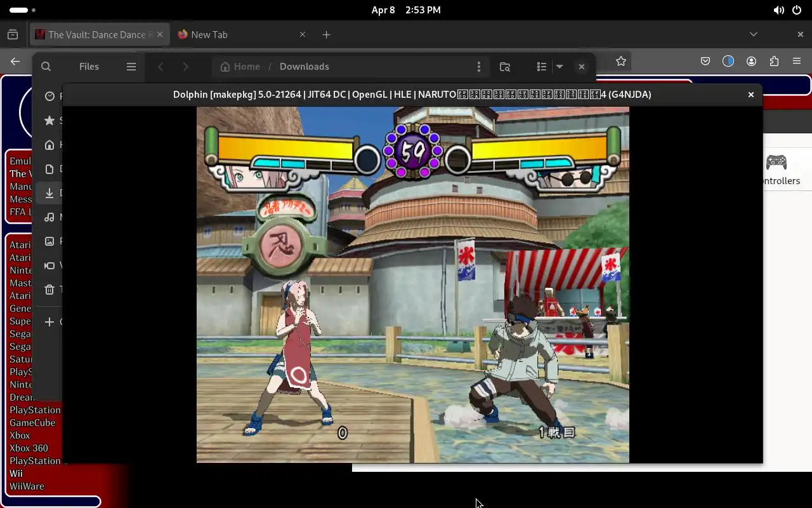Open Firefox extensions puzzle icon
The image size is (812, 508).
click(774, 61)
